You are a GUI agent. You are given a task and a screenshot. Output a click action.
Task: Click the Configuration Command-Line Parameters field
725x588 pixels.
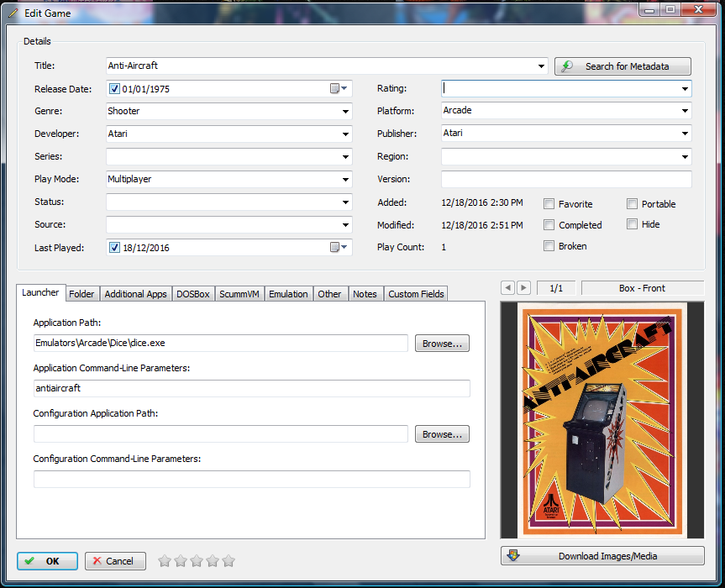coord(252,479)
